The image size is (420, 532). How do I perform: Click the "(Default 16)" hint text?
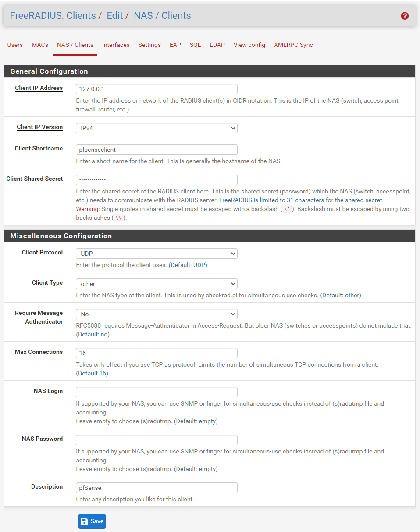pos(92,373)
